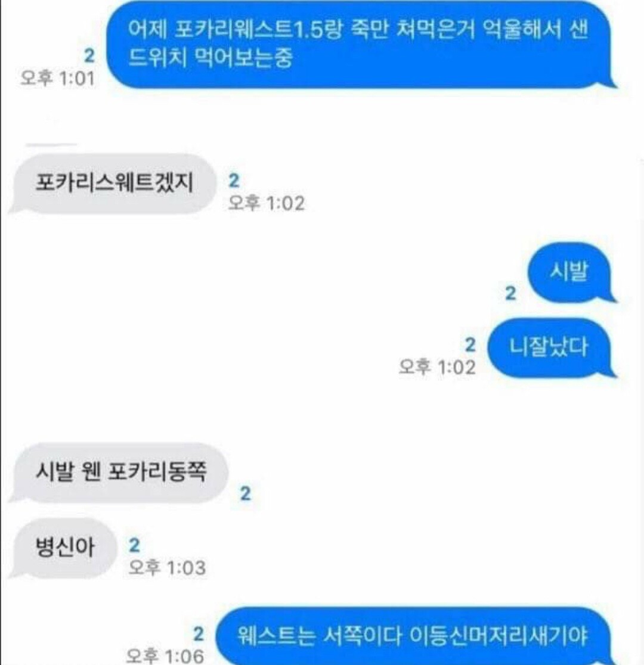644x665 pixels.
Task: Select the small blue 시발 bubble
Action: [571, 272]
